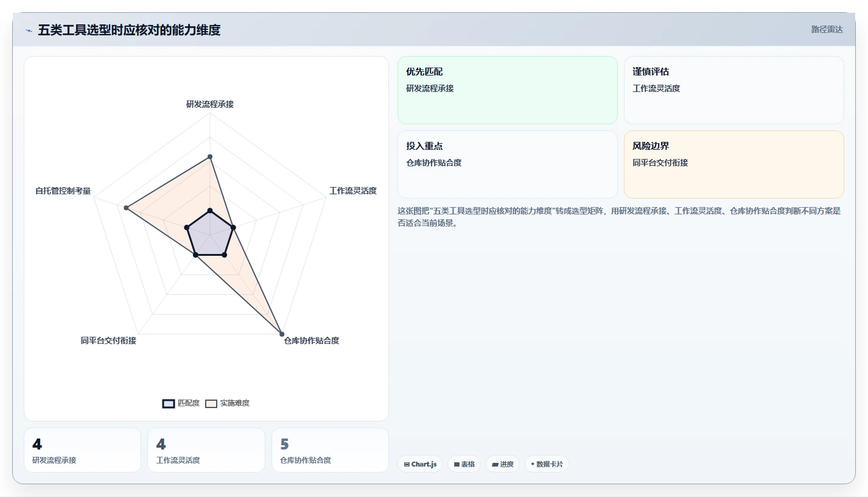
Task: Click 同平台交付衔接 text inside 风险边界 card
Action: pyautogui.click(x=660, y=163)
